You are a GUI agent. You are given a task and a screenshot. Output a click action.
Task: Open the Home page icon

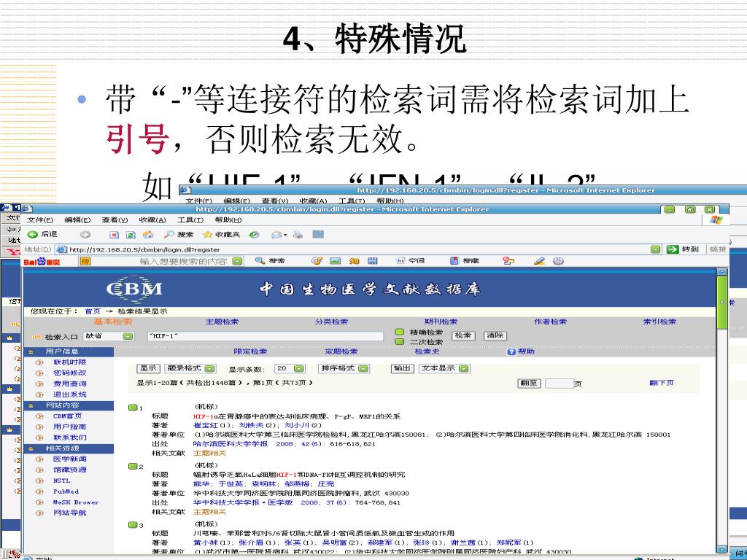tap(148, 234)
